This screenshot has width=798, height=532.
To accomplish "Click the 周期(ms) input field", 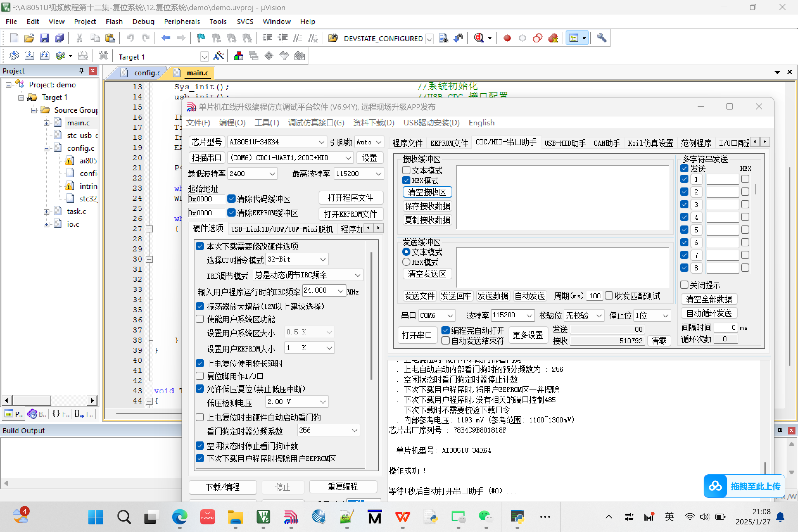I will (x=594, y=296).
